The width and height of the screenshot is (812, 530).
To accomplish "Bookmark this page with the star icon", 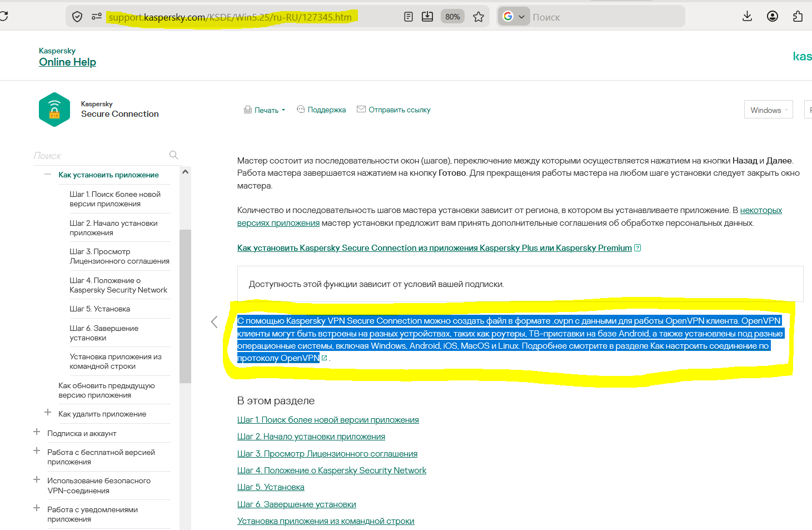I will 479,17.
